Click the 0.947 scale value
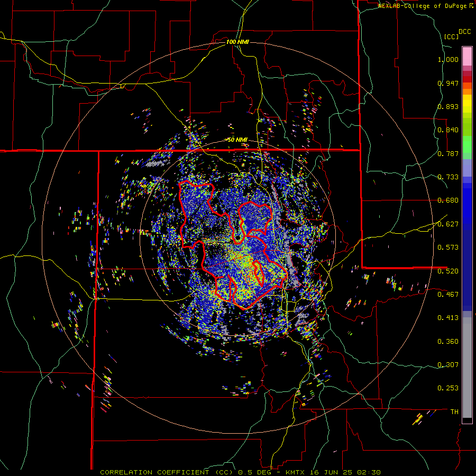This screenshot has height=476, width=476. pos(448,83)
